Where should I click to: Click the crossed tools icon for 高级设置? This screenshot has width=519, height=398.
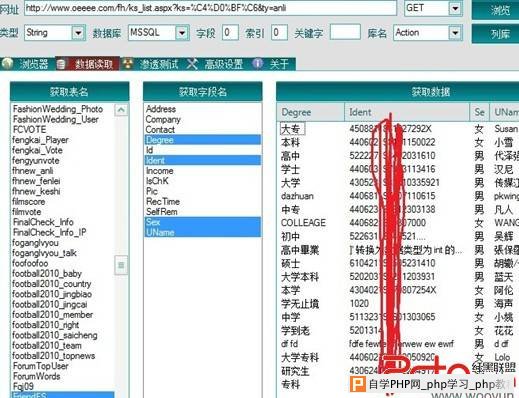(x=192, y=64)
